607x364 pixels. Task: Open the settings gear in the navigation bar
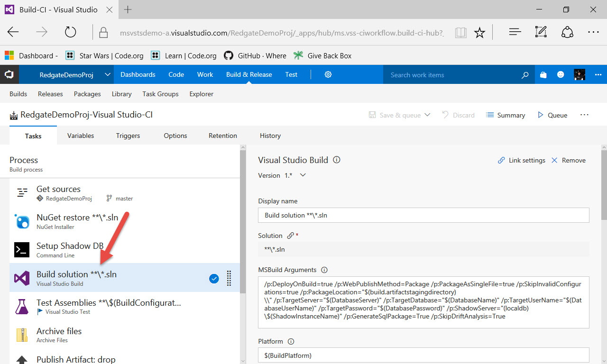pyautogui.click(x=328, y=74)
